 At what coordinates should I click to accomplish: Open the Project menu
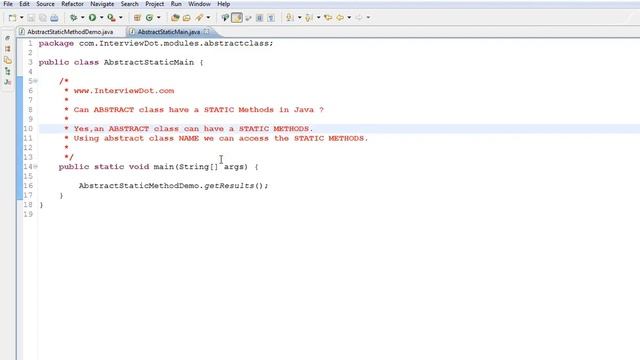154,4
